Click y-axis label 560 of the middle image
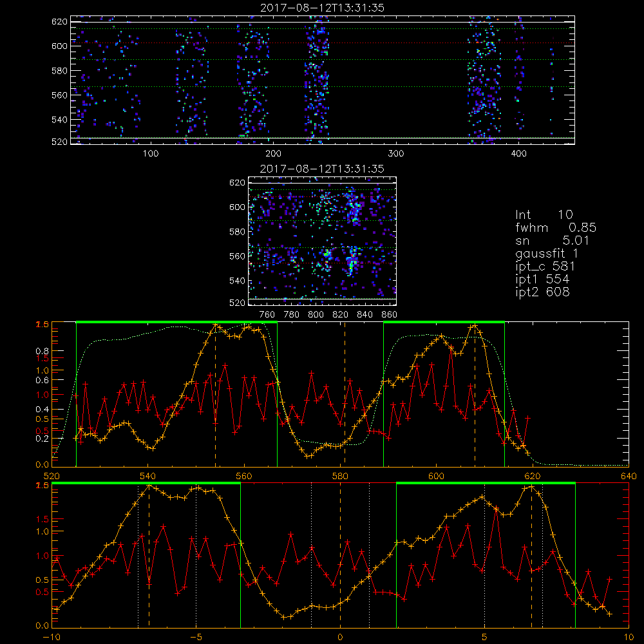644x644 pixels. tap(237, 256)
